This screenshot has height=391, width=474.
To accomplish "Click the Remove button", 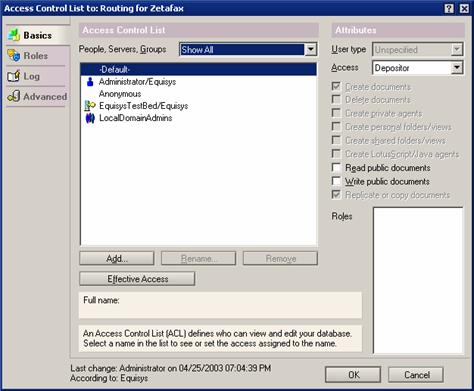I will coord(280,258).
